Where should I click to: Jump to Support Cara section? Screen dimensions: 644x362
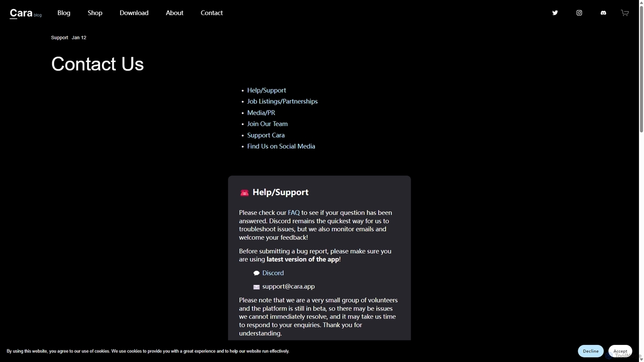coord(266,135)
